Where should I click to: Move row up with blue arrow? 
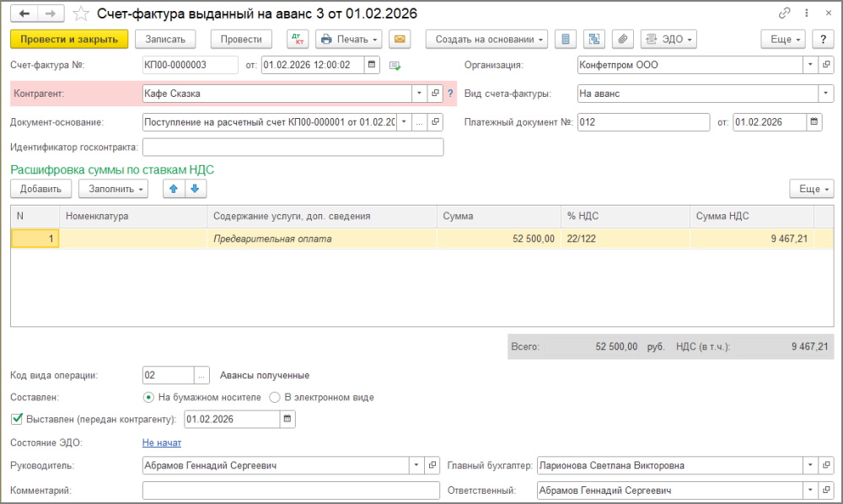[x=175, y=188]
